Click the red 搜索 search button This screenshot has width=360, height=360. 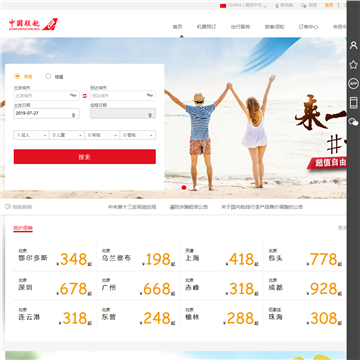click(85, 157)
